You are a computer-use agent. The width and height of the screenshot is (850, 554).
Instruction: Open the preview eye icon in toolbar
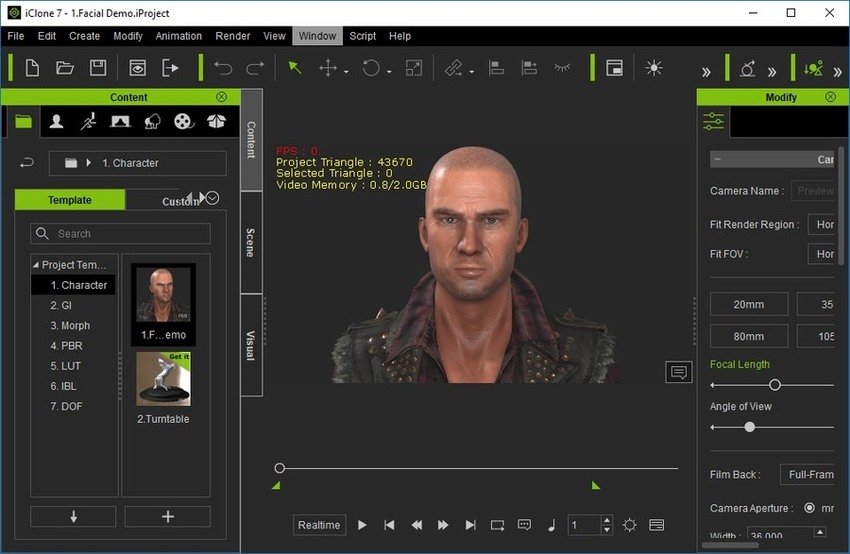[x=137, y=68]
